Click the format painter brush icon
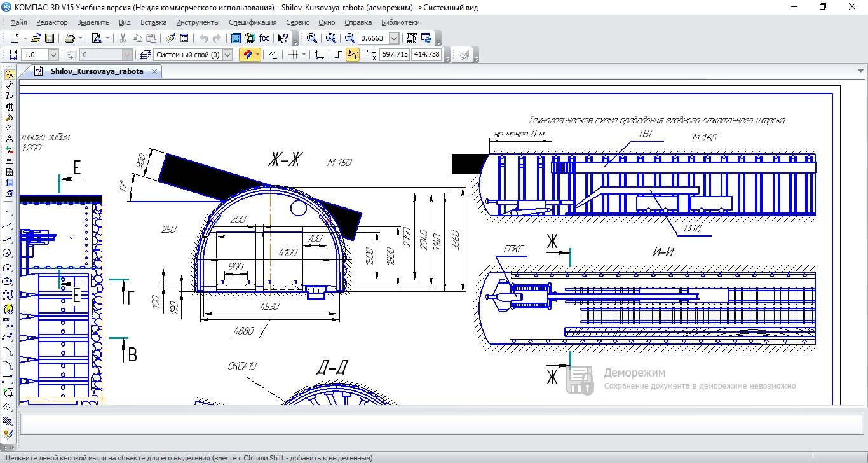This screenshot has width=868, height=463. coord(170,38)
